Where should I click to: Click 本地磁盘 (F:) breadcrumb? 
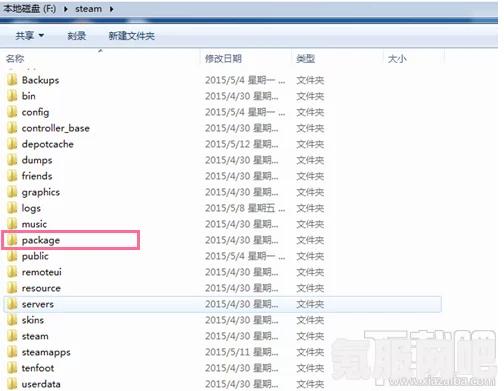click(30, 9)
